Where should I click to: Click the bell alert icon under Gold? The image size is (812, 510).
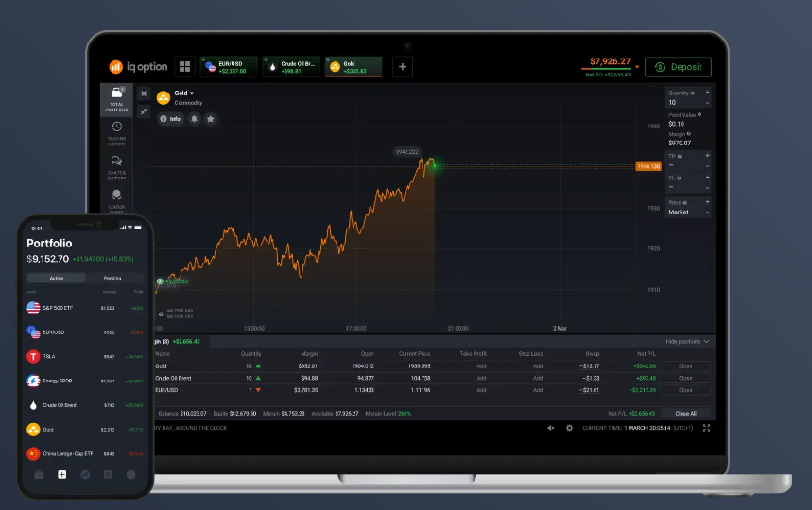(x=194, y=119)
